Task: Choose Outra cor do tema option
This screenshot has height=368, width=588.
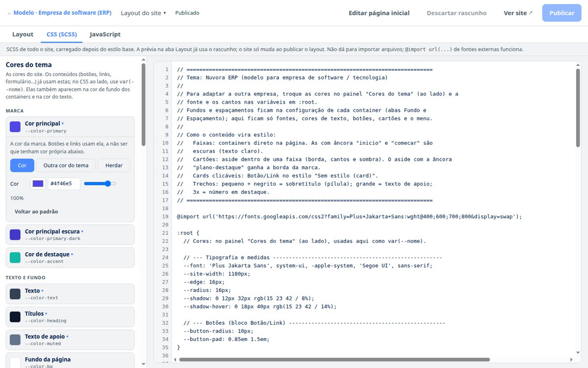Action: click(x=66, y=165)
